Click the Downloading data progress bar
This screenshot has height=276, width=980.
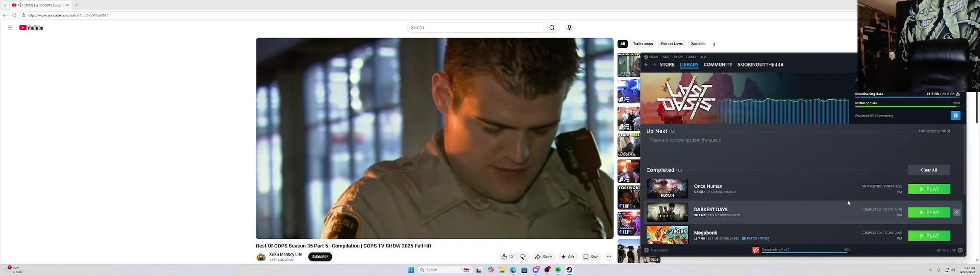(x=907, y=97)
